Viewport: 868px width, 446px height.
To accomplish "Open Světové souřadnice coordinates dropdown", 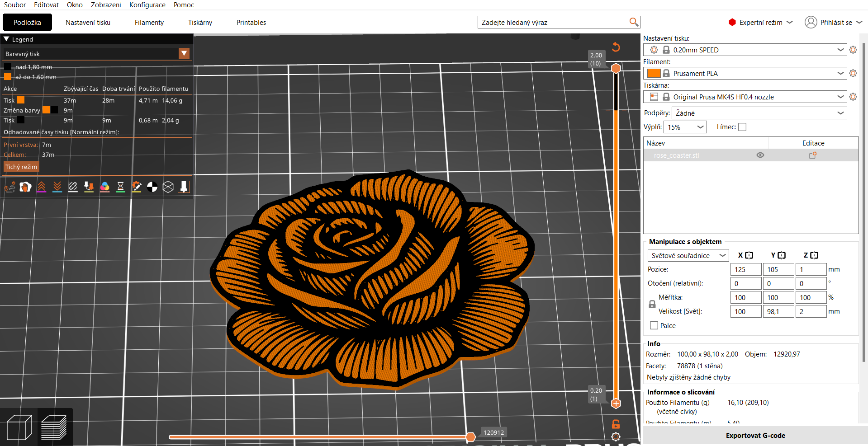I will (x=688, y=255).
